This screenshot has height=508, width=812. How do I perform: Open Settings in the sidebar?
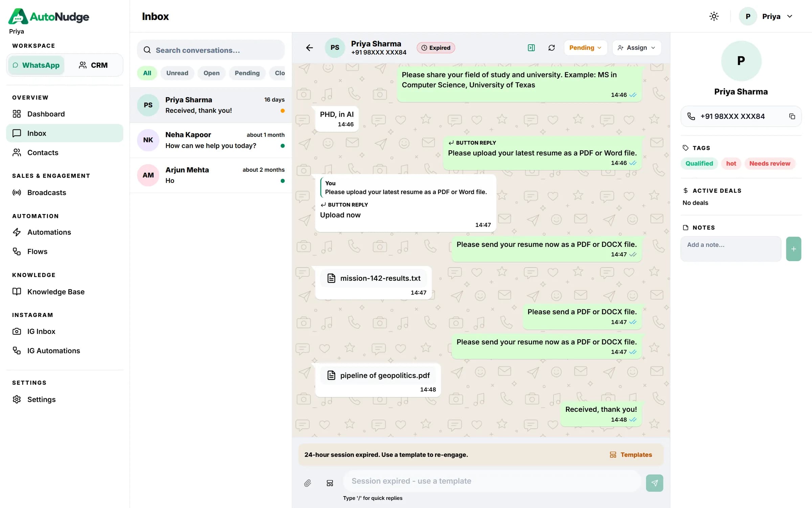point(65,400)
